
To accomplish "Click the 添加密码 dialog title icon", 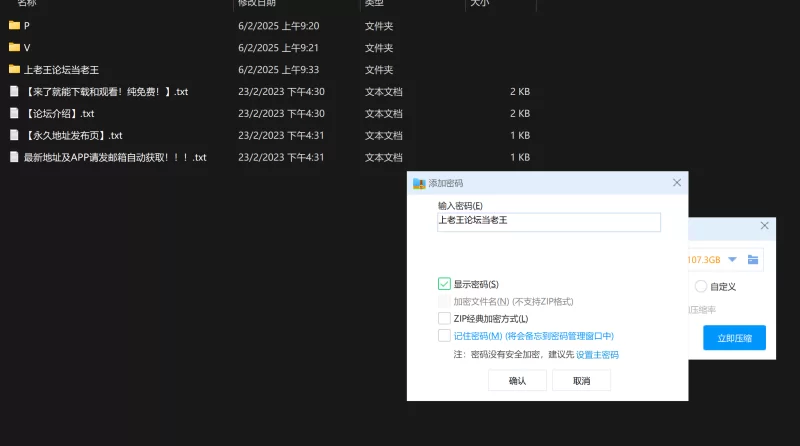I will pyautogui.click(x=419, y=183).
